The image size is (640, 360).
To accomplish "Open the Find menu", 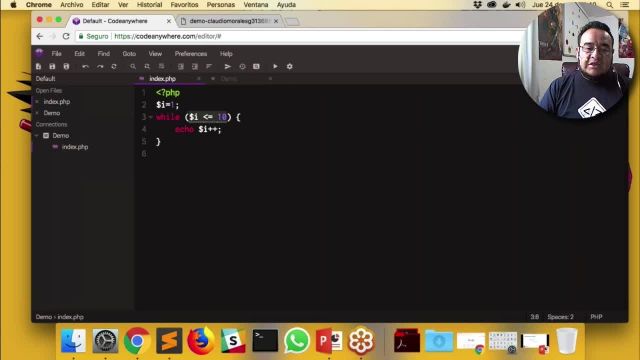I will click(x=104, y=53).
